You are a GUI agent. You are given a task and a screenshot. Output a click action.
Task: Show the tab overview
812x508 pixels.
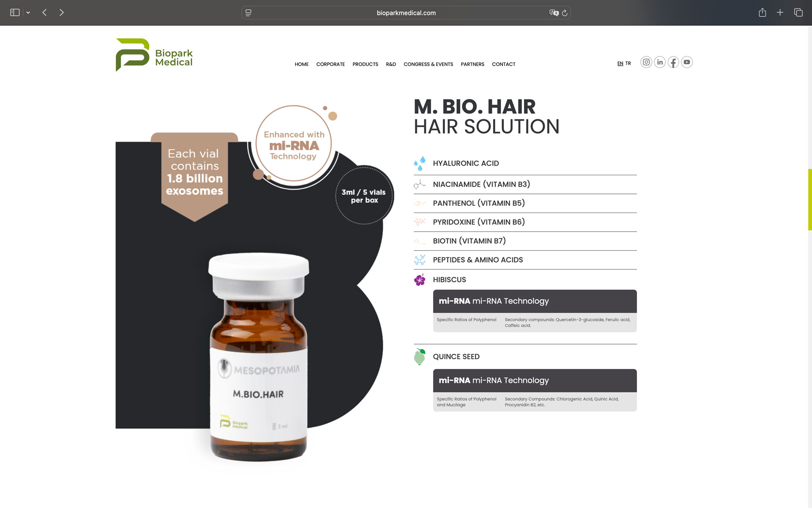pos(798,13)
